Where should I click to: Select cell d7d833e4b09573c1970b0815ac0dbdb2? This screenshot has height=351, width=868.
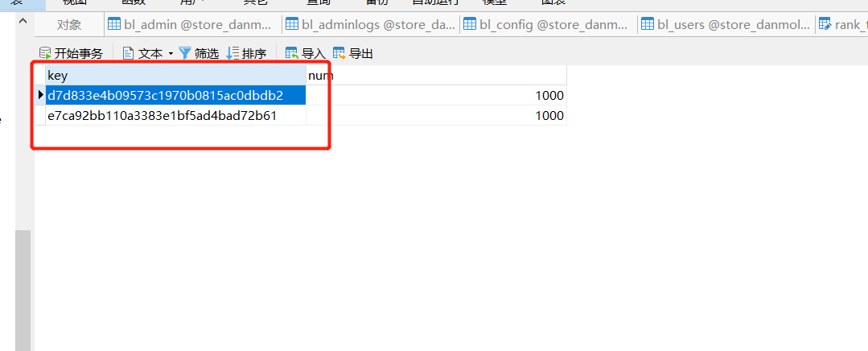[176, 95]
